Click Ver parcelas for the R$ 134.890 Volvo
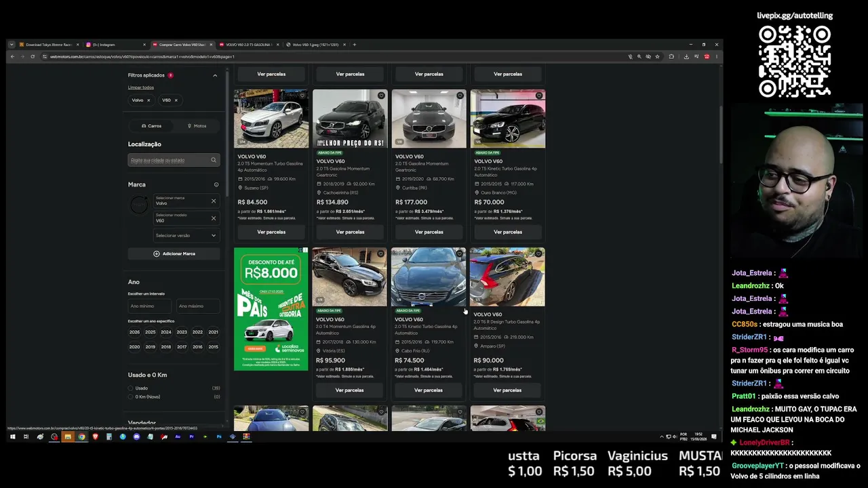The width and height of the screenshot is (868, 488). tap(350, 232)
